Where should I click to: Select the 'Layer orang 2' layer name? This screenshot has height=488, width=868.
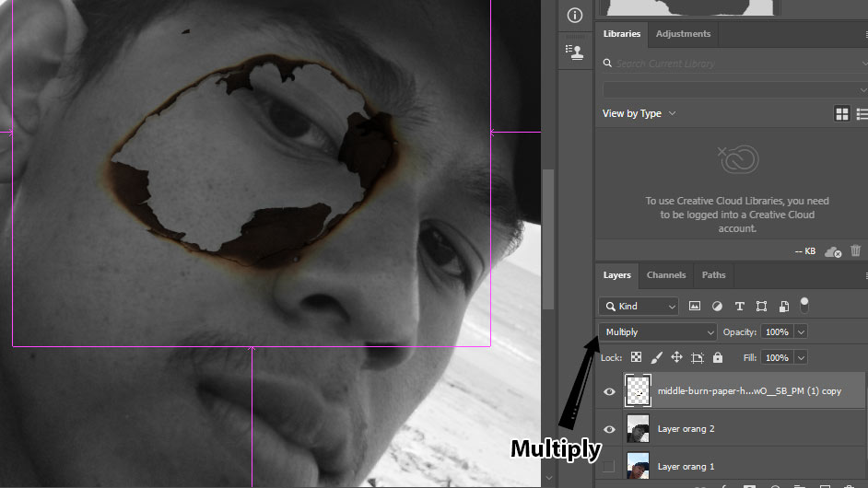tap(686, 429)
